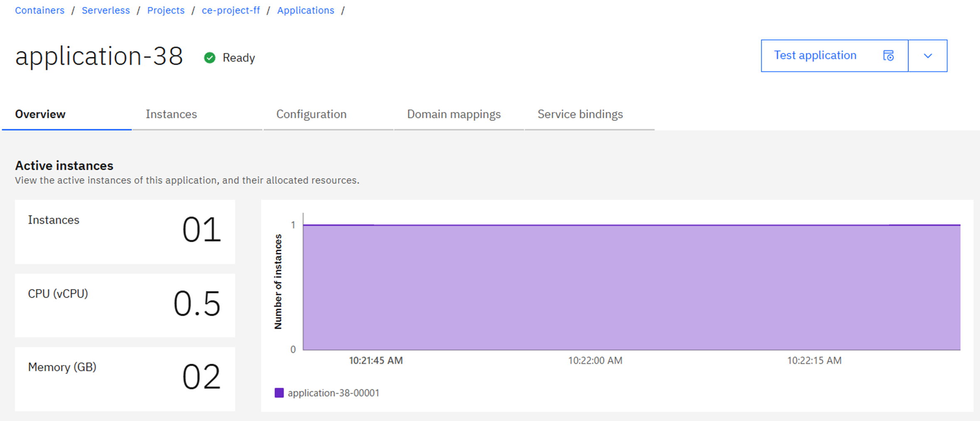The width and height of the screenshot is (980, 421).
Task: Switch to the Service bindings tab
Action: click(x=580, y=114)
